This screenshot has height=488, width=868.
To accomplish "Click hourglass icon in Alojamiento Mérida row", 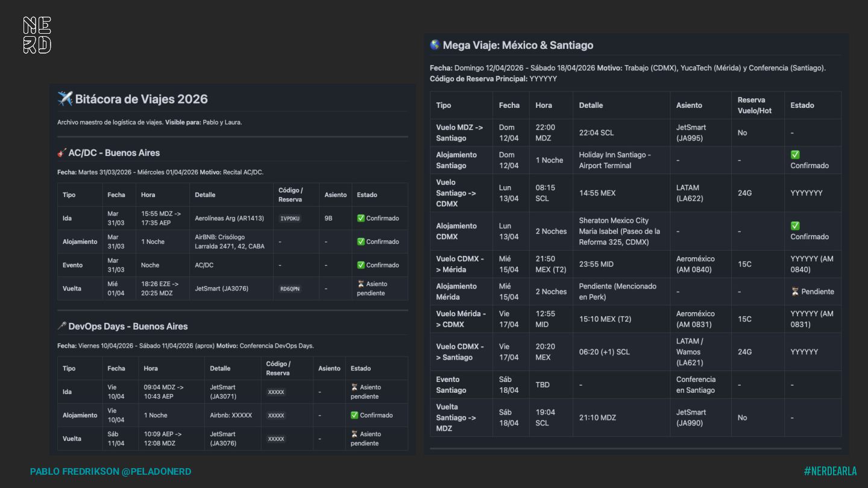I will [x=795, y=292].
